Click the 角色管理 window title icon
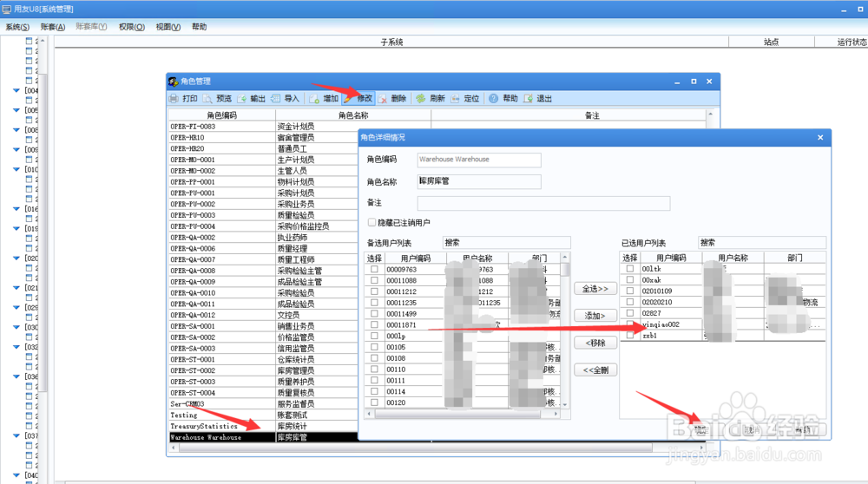Image resolution: width=868 pixels, height=484 pixels. coord(174,82)
